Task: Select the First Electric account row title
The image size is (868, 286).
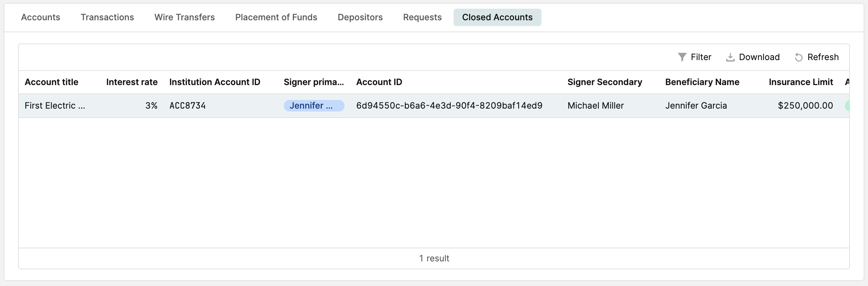Action: (x=55, y=106)
